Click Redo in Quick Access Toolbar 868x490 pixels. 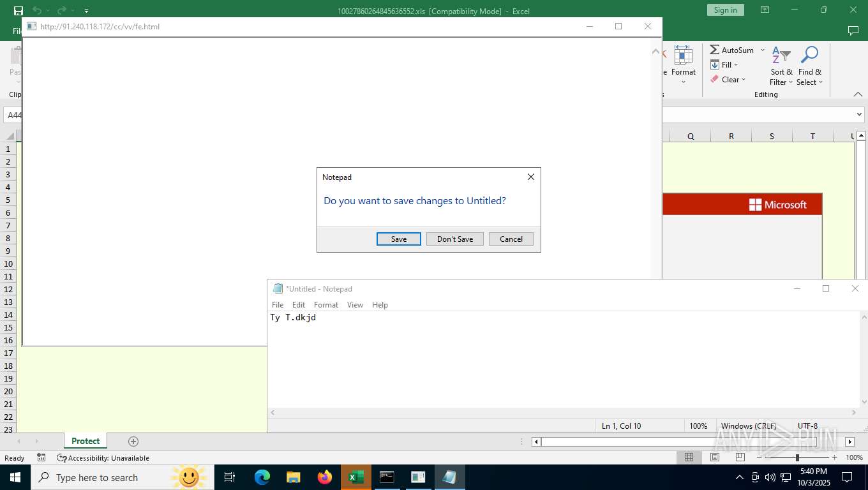61,10
